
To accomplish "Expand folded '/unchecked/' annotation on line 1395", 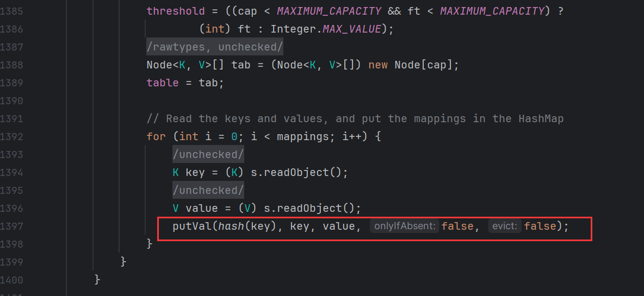I will click(x=208, y=190).
